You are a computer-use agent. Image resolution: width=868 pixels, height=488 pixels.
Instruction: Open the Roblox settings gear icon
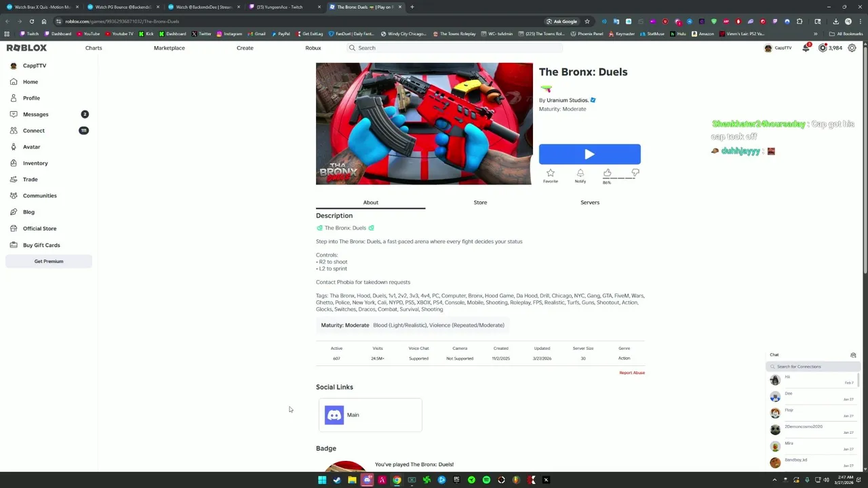[852, 48]
